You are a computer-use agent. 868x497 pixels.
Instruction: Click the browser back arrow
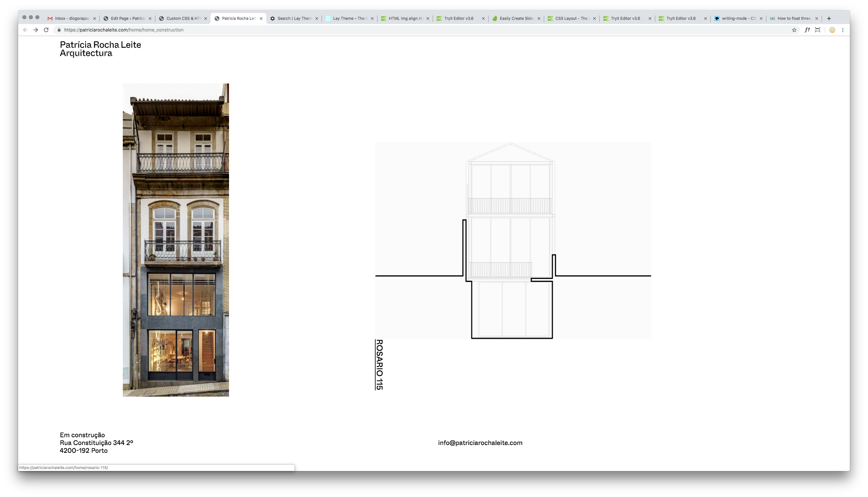(25, 30)
